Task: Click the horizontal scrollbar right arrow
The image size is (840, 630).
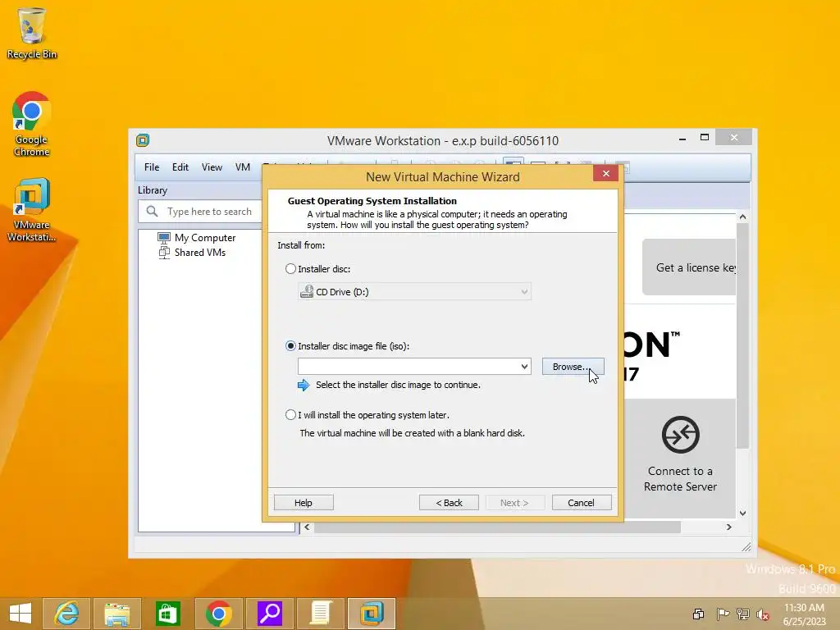Action: pyautogui.click(x=728, y=527)
